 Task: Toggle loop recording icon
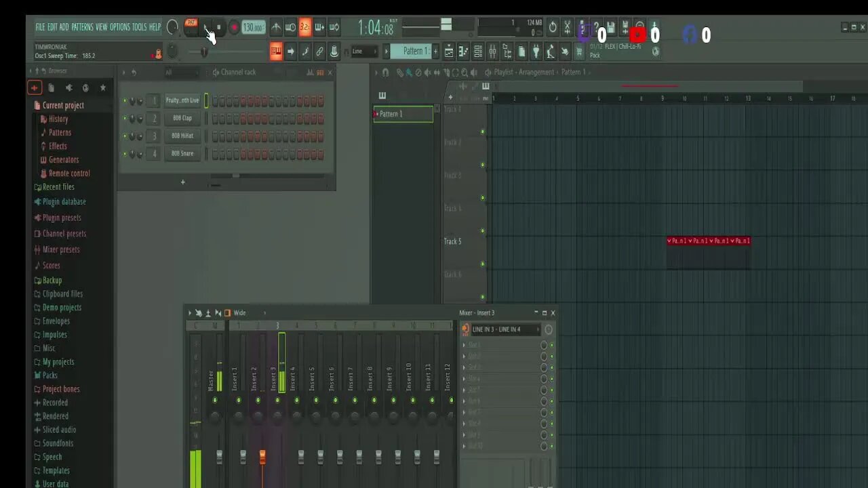tap(334, 28)
